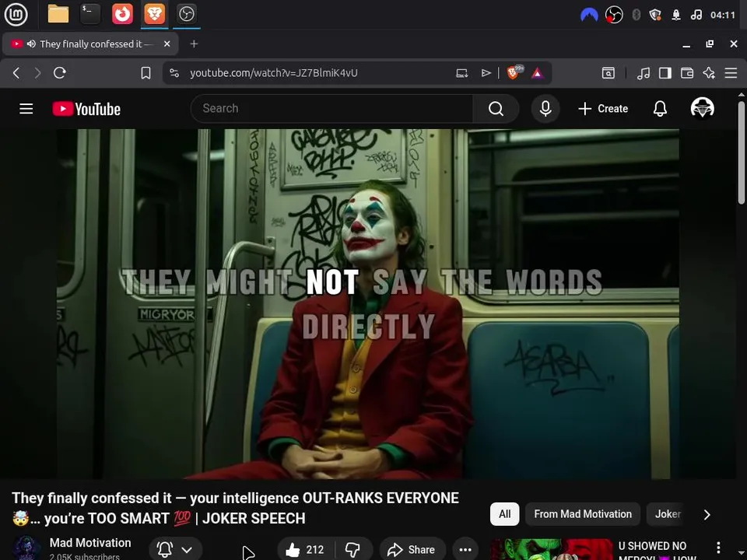Image resolution: width=747 pixels, height=560 pixels.
Task: Click the magnifying glass search button
Action: (x=496, y=109)
